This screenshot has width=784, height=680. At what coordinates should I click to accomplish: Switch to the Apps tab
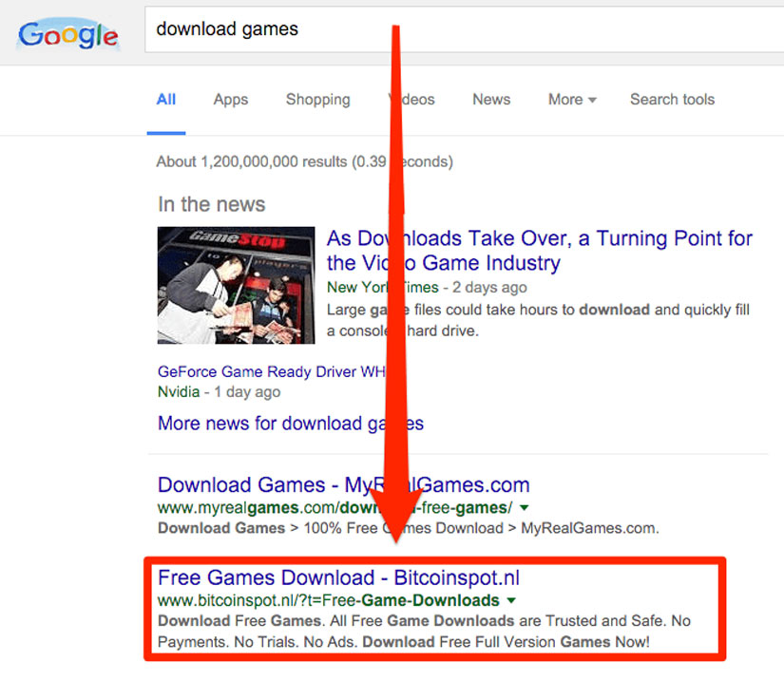click(230, 100)
